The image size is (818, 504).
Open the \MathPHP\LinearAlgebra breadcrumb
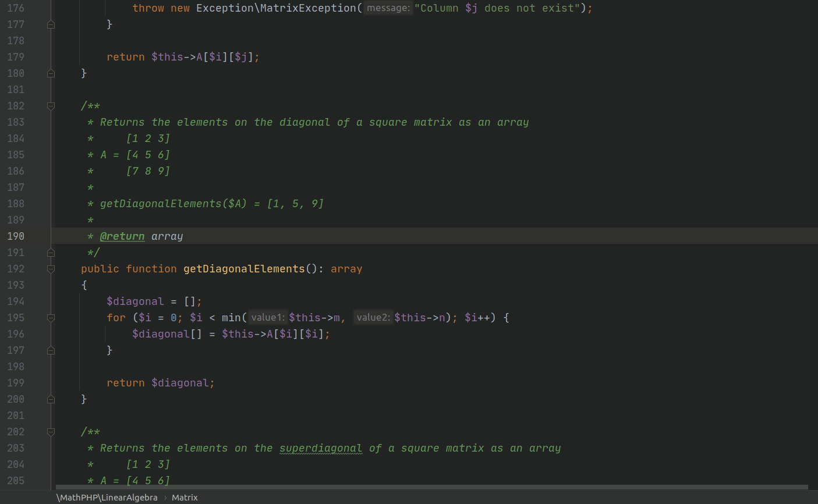[107, 498]
